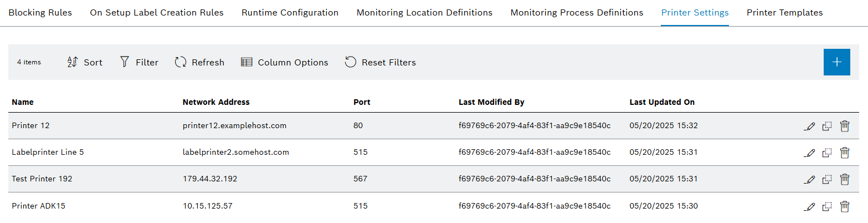Select the Labelprinter Line 5 name cell

click(x=48, y=152)
